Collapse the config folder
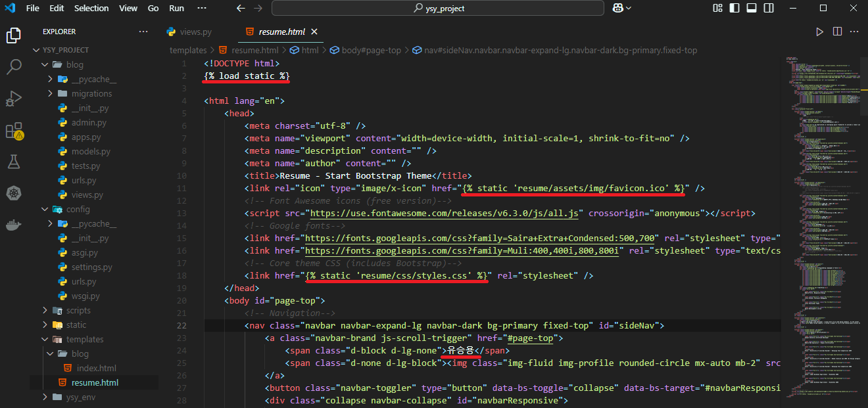 click(45, 209)
